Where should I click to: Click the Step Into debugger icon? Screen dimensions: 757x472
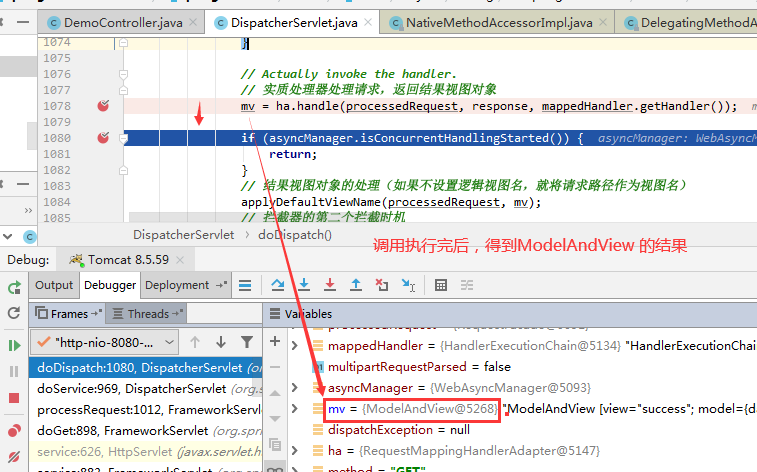click(x=304, y=285)
